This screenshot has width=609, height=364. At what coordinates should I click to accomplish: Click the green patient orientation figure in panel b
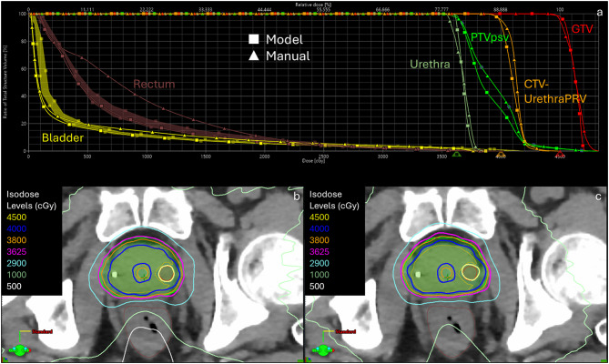point(20,350)
